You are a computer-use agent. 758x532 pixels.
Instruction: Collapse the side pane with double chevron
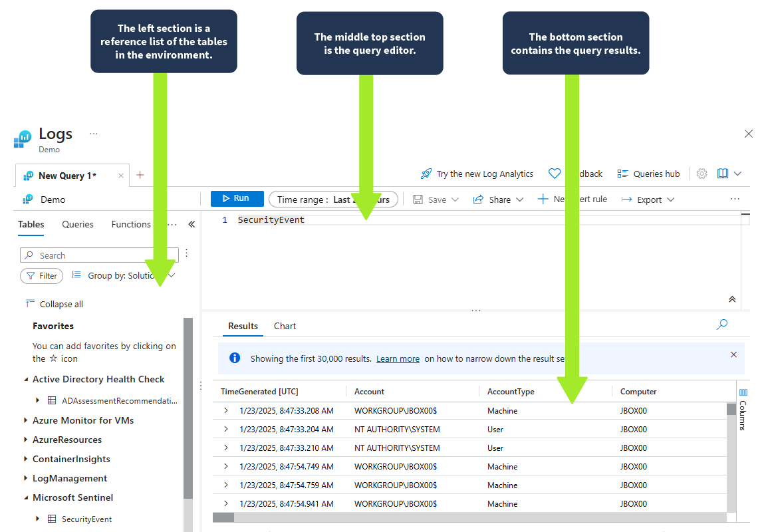pyautogui.click(x=192, y=224)
